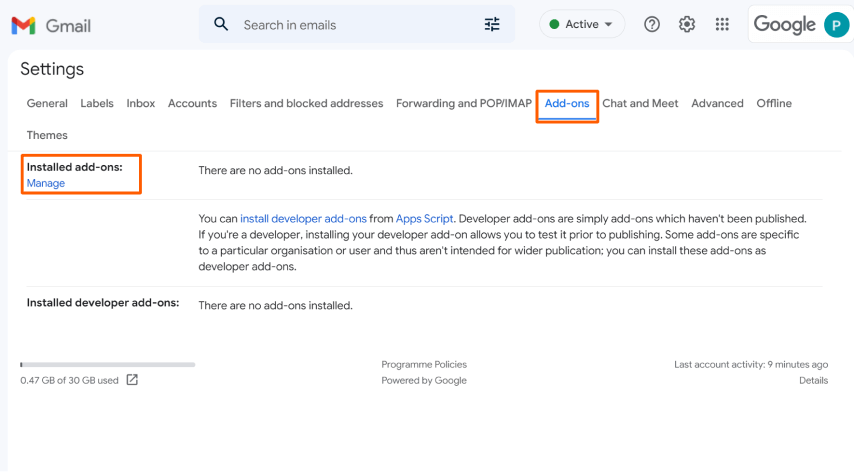
Task: Click the Gmail logo icon
Action: 23,26
